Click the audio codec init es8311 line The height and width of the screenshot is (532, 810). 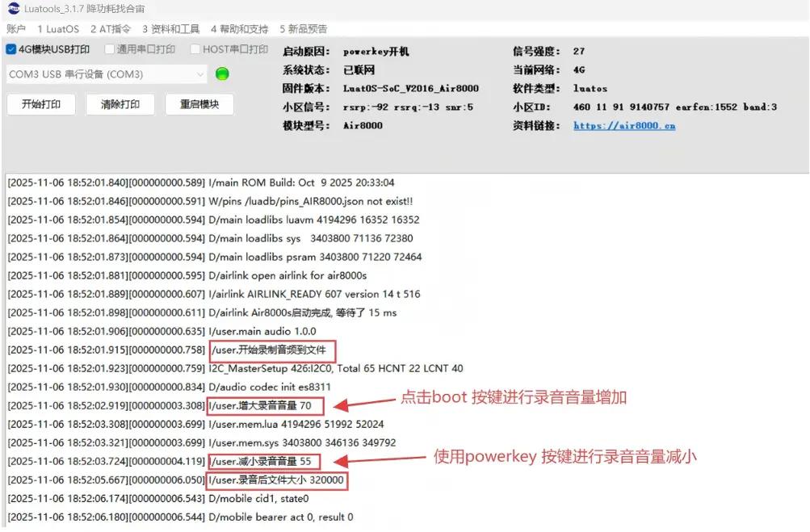click(169, 387)
